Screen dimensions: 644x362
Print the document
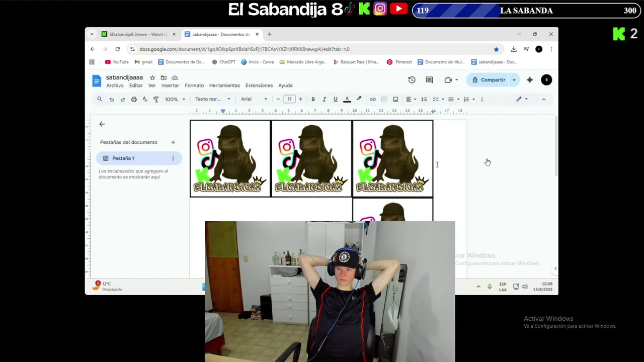[x=134, y=99]
